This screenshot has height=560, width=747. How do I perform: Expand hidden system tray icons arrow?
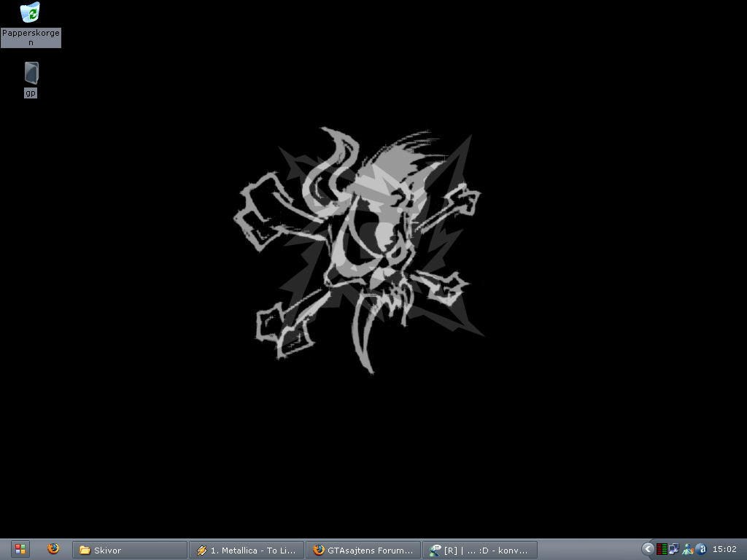pyautogui.click(x=648, y=549)
